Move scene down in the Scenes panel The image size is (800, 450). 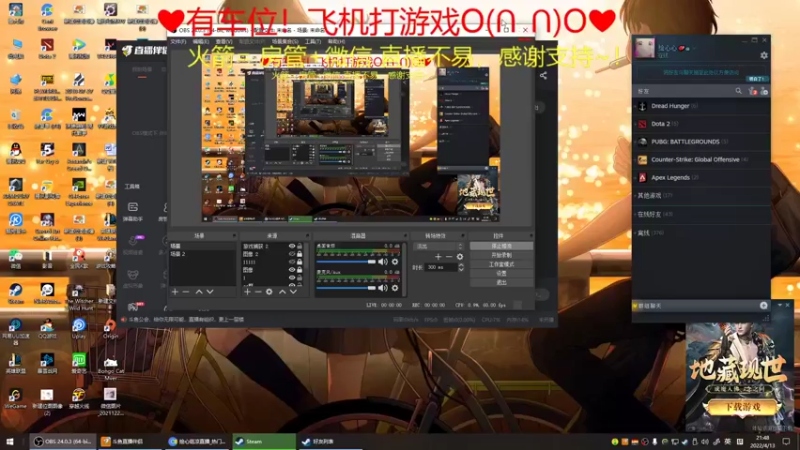210,292
